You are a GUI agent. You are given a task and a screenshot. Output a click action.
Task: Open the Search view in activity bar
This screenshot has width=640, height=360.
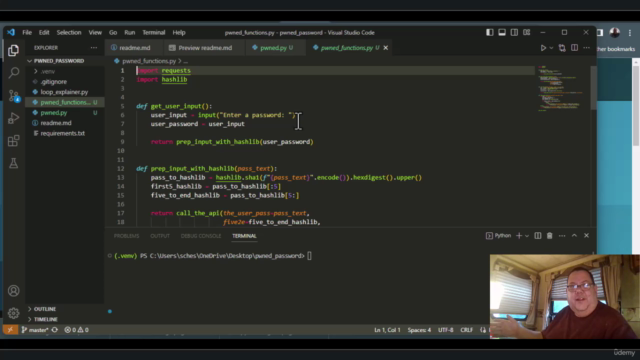pos(13,73)
